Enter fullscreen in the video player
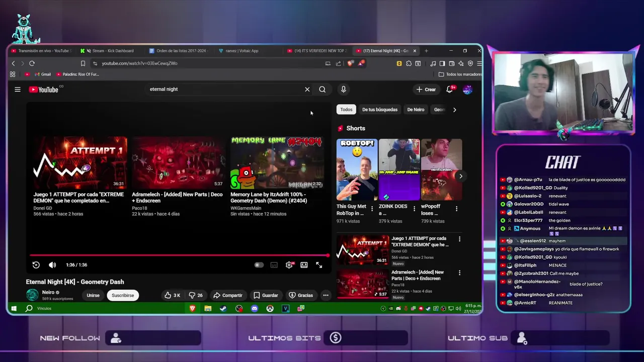 (319, 265)
